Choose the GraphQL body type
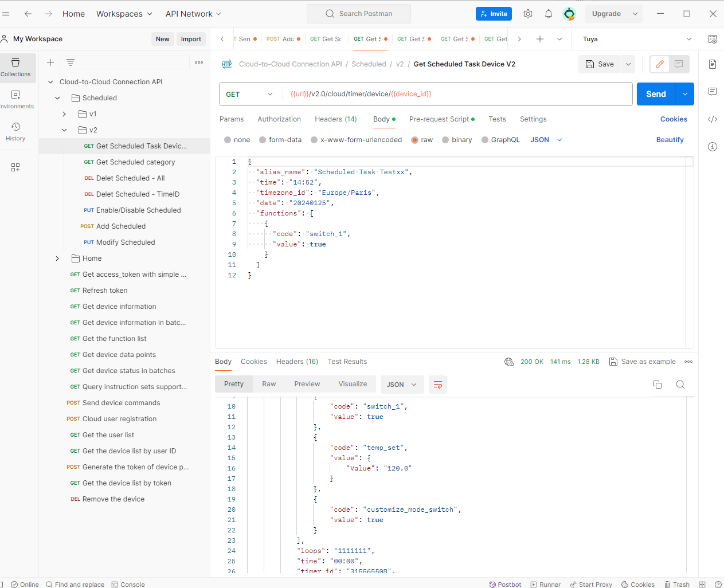The height and width of the screenshot is (588, 724). point(485,140)
